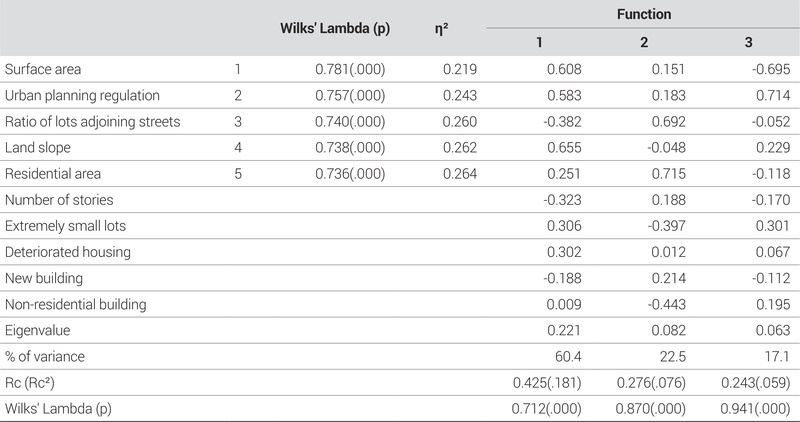Screen dimensions: 800x422
Task: Click the 0.781(.000) Wilks' Lambda cell
Action: [x=350, y=69]
